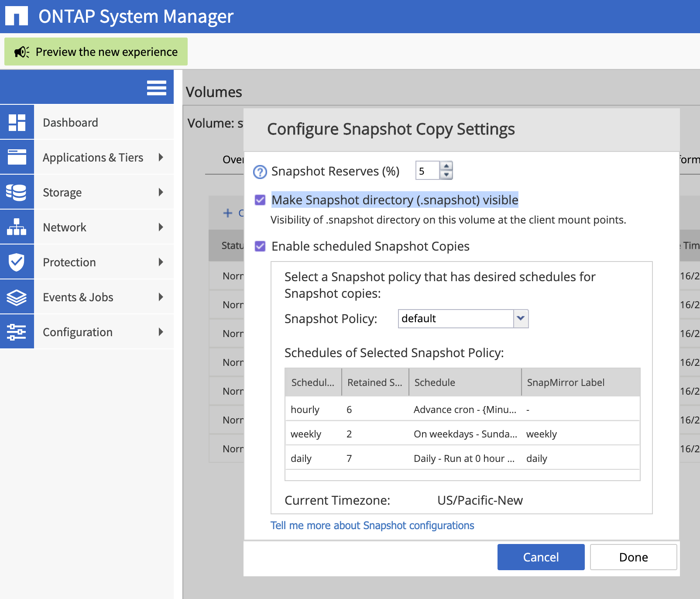Expand the Storage menu arrow

point(161,192)
